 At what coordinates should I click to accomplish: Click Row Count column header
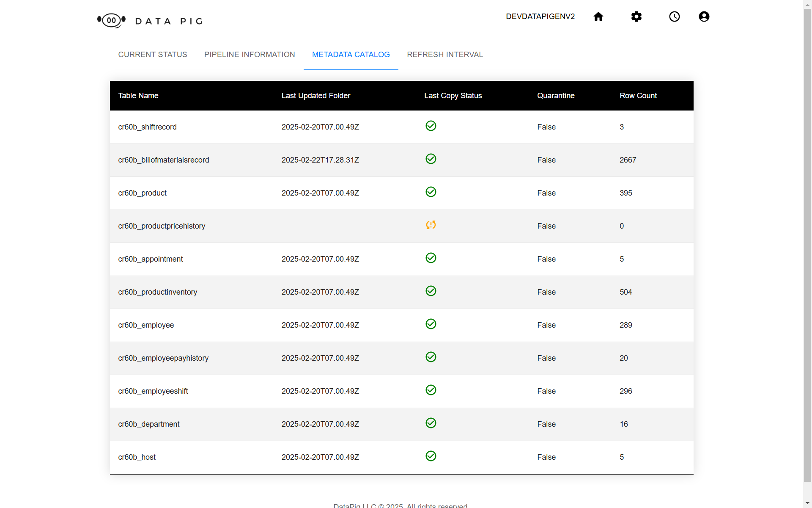coord(638,96)
